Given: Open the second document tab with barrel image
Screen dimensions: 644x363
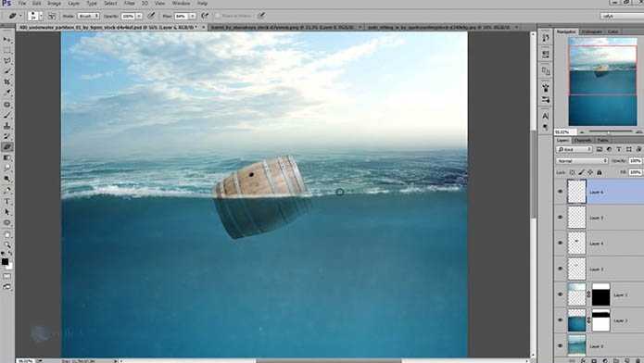Looking at the screenshot, I should [285, 27].
